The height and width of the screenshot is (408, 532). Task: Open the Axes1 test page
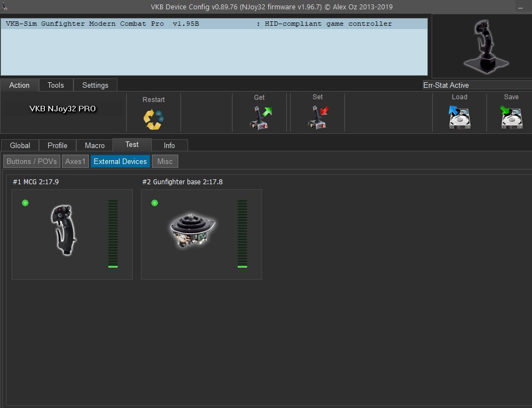pyautogui.click(x=75, y=161)
